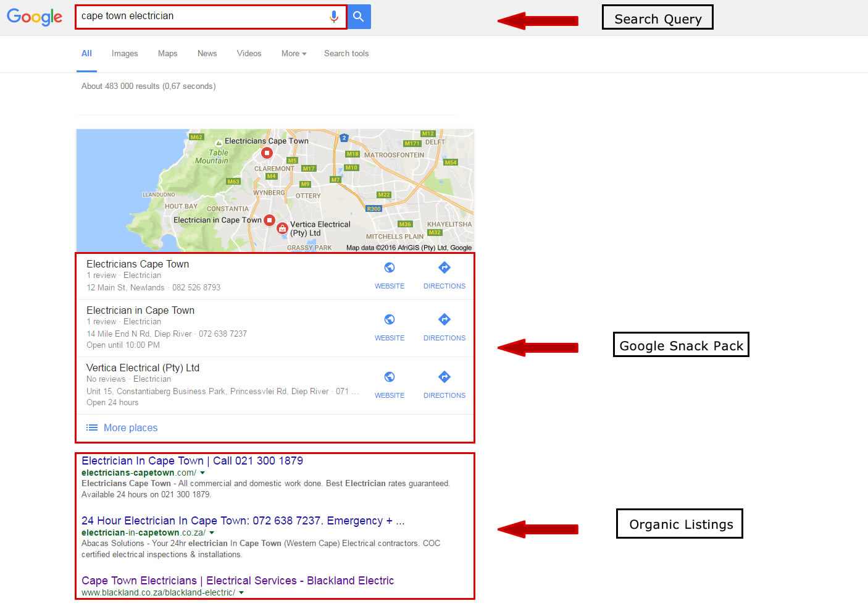Switch to the Maps tab
868x606 pixels.
coord(167,54)
